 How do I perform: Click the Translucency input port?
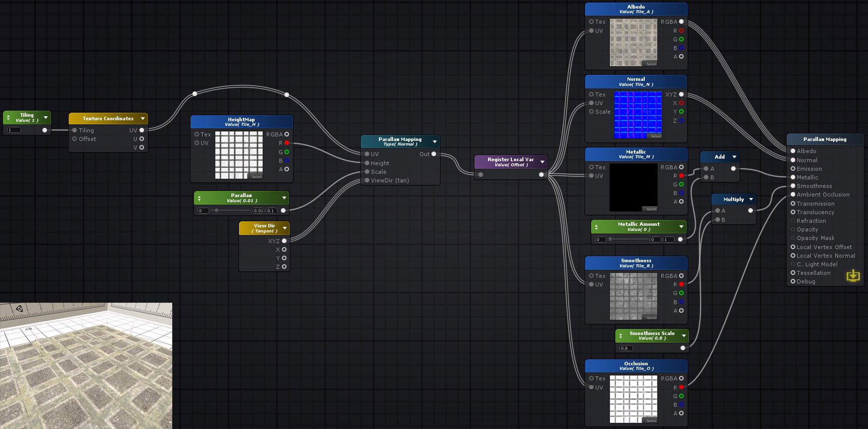(x=793, y=212)
